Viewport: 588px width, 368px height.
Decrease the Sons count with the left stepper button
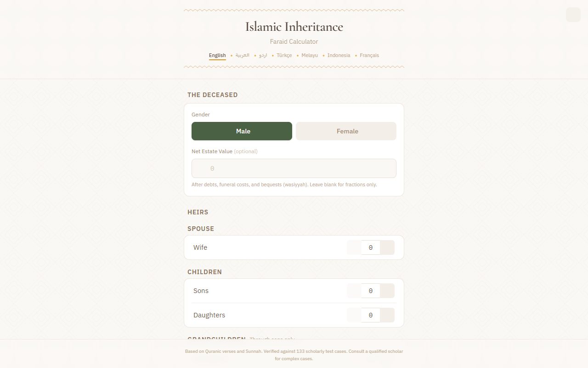pyautogui.click(x=354, y=291)
